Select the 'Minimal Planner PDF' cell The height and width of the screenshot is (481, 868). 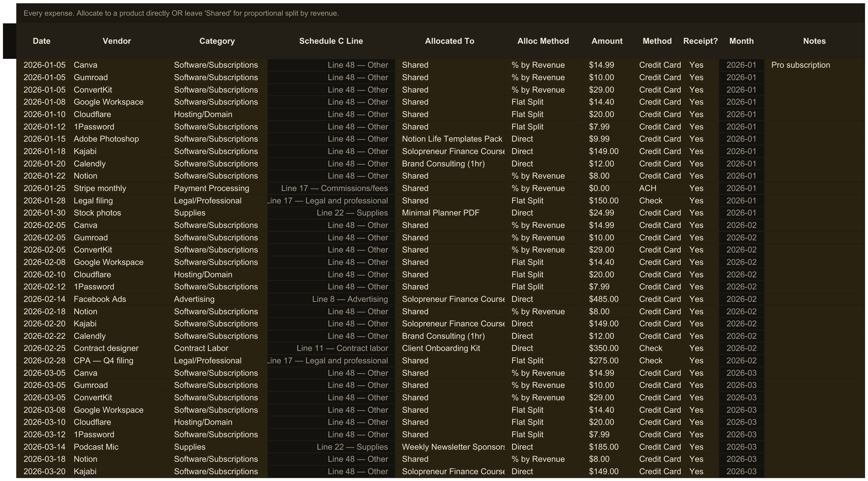[449, 213]
